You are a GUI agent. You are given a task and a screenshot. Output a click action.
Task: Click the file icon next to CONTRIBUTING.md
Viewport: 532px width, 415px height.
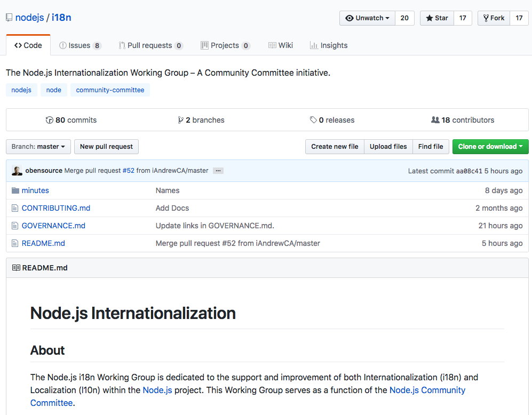(x=15, y=208)
